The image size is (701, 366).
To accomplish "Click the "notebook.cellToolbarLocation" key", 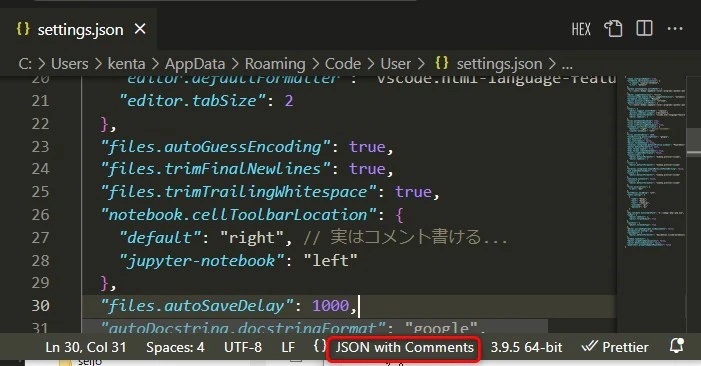I will pos(239,215).
